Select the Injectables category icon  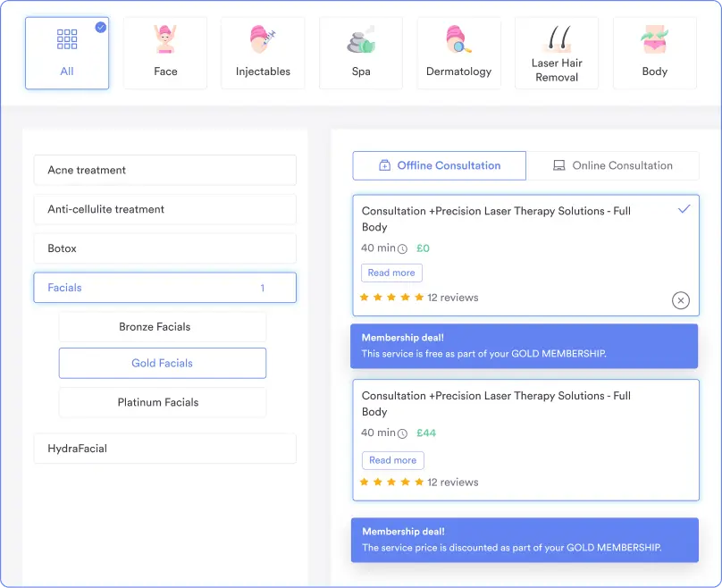[x=263, y=40]
